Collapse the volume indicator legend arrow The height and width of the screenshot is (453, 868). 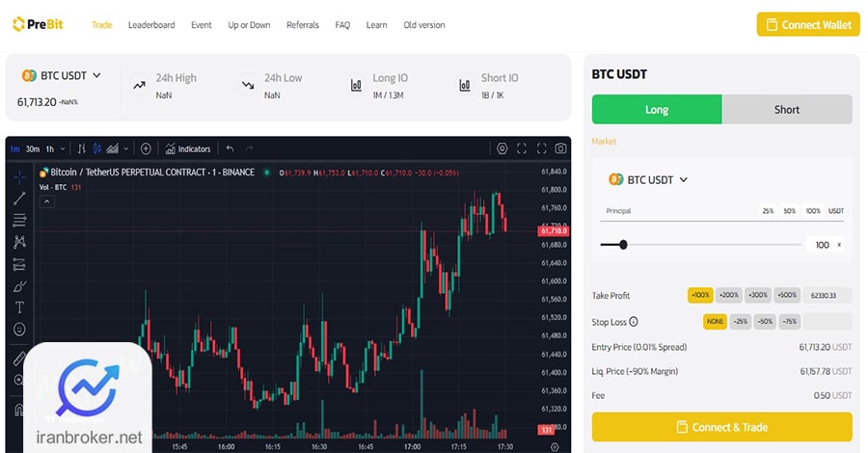click(47, 201)
